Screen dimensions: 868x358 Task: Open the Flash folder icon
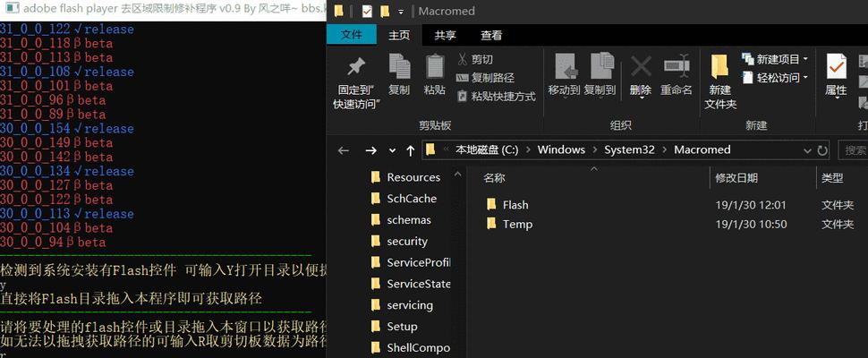pyautogui.click(x=491, y=205)
